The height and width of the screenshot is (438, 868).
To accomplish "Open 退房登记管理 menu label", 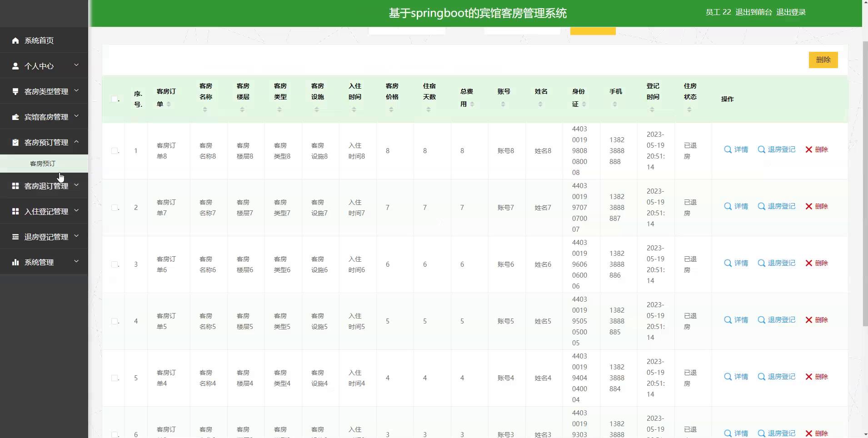I will pyautogui.click(x=46, y=237).
